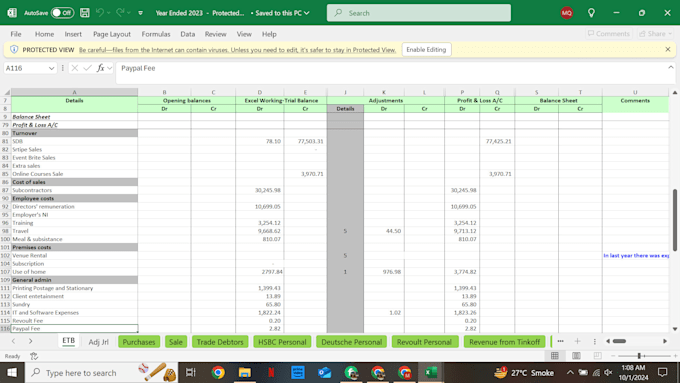Select cell with value 77,503.31
This screenshot has height=383, width=680.
(305, 141)
